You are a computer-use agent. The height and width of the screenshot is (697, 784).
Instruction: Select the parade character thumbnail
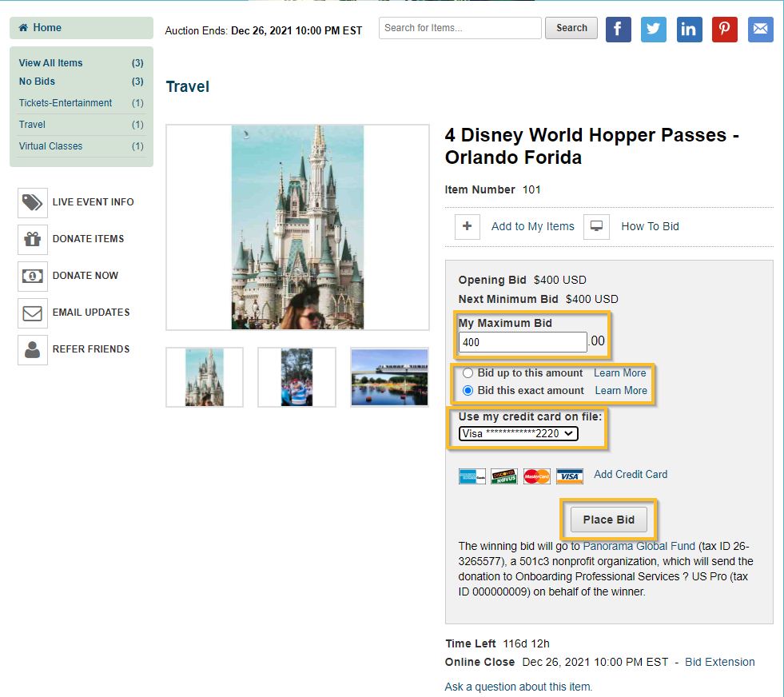click(296, 377)
